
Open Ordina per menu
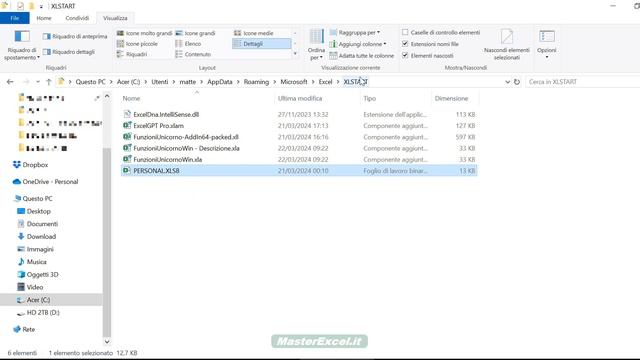coord(316,45)
